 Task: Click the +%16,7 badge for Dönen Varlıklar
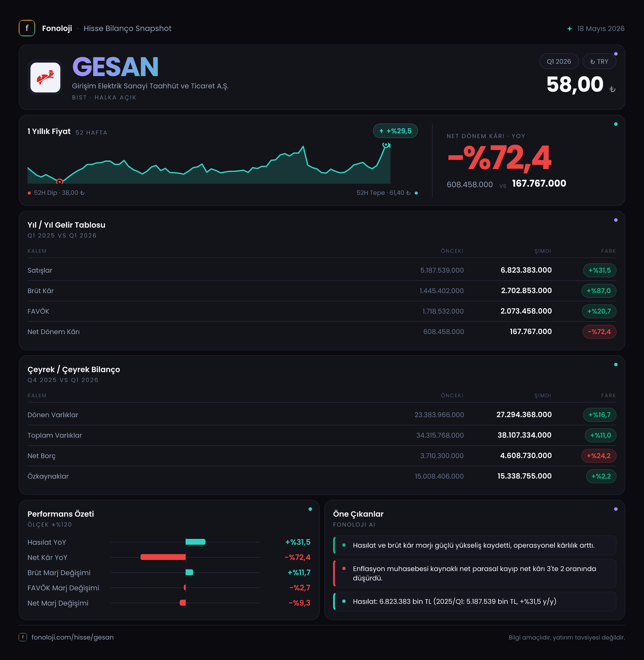pos(599,415)
